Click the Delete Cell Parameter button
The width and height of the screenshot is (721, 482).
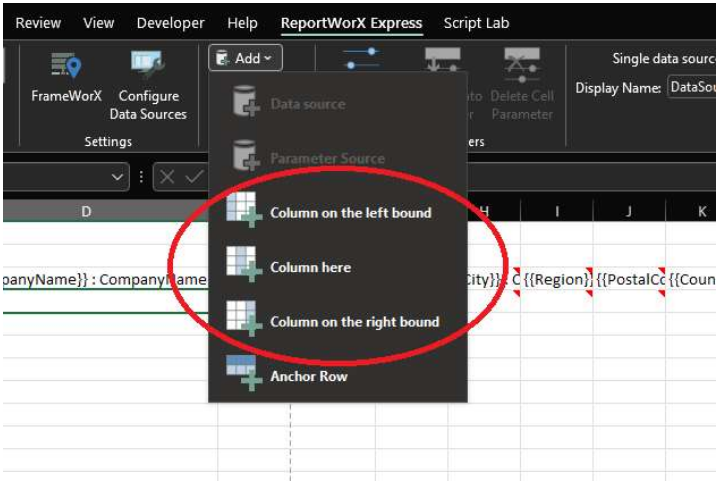[522, 86]
